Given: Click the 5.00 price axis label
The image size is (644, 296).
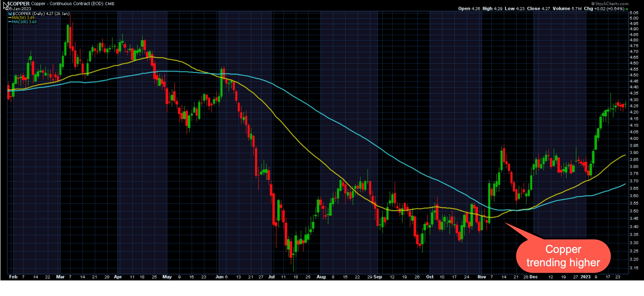Looking at the screenshot, I should (634, 18).
